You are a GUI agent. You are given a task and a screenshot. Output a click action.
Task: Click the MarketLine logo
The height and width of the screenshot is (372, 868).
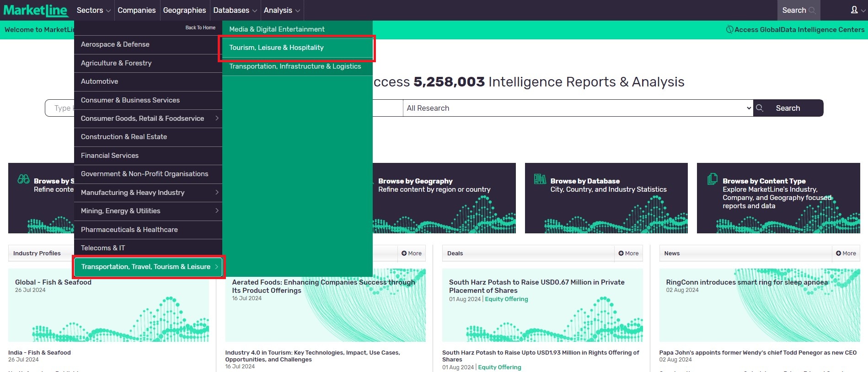pos(35,10)
